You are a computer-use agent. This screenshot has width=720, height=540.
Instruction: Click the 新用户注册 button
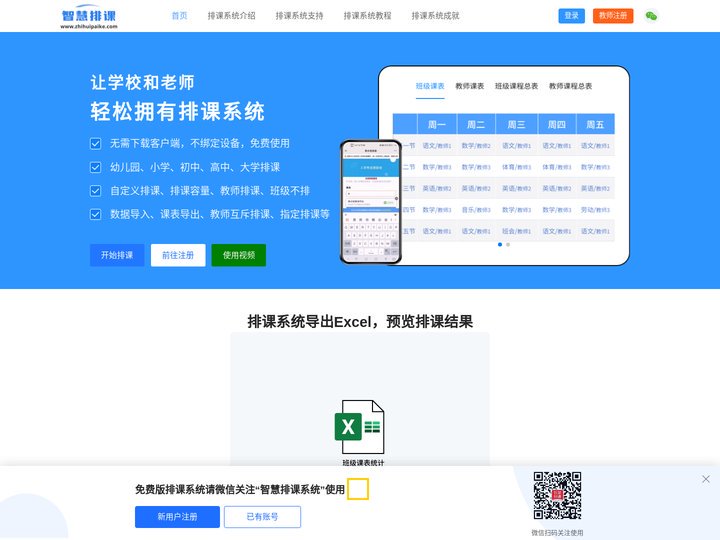click(177, 517)
